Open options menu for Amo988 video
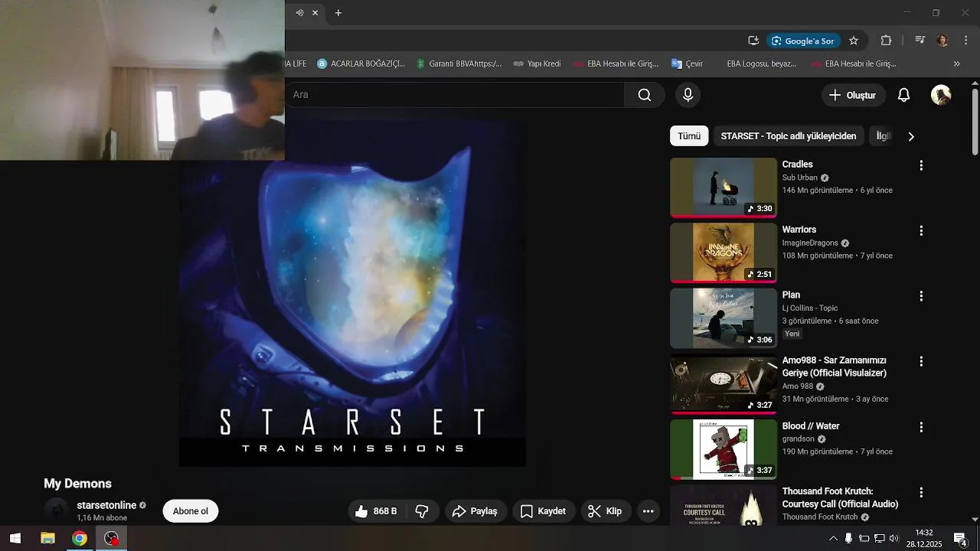Viewport: 980px width, 551px height. tap(921, 361)
